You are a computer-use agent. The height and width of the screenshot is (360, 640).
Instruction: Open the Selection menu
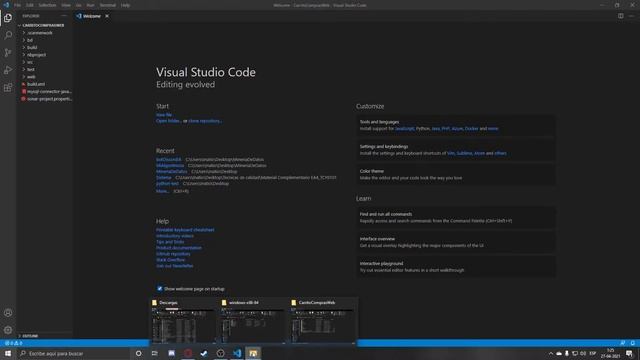[47, 5]
